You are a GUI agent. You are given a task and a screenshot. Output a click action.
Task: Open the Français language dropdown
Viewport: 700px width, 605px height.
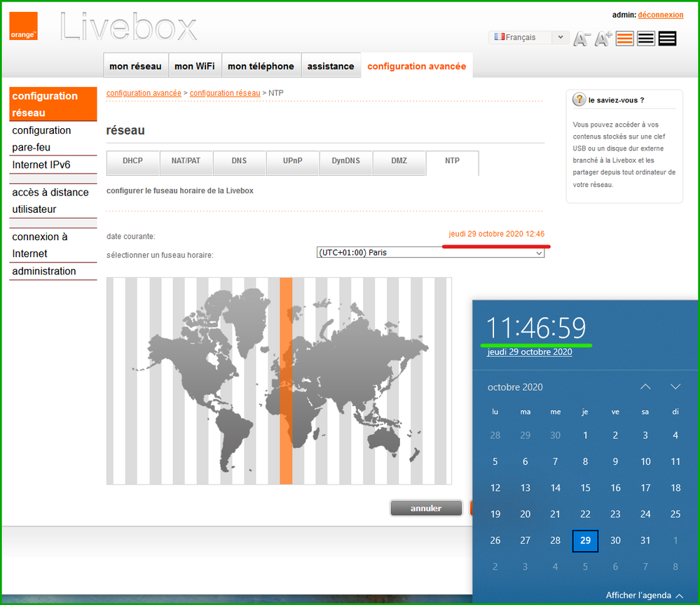pos(529,38)
